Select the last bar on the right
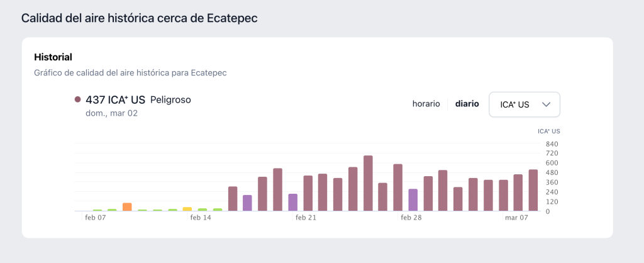644x263 pixels. 533,190
